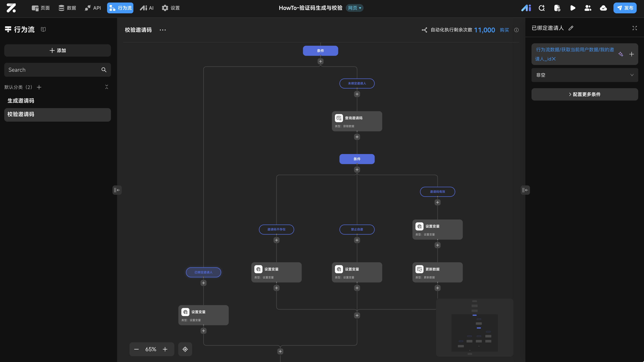Viewport: 644px width, 362px height.
Task: Select 生成邀请码 flow in the list
Action: [x=21, y=101]
